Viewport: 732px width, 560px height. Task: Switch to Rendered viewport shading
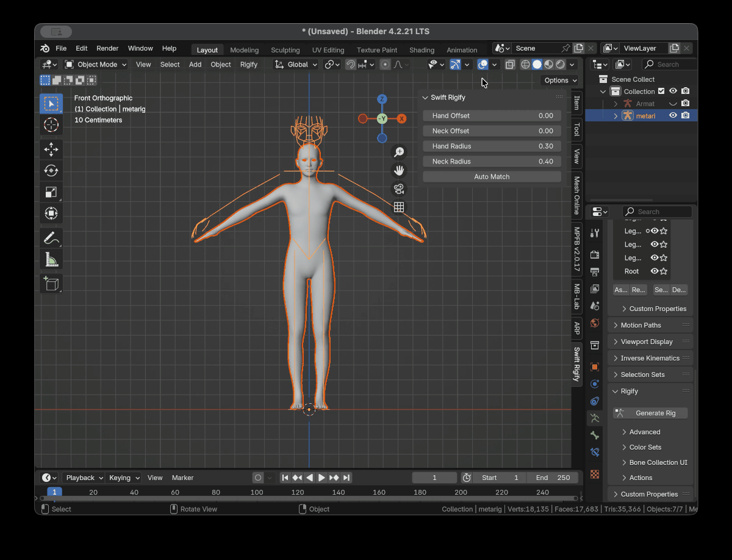[x=560, y=65]
